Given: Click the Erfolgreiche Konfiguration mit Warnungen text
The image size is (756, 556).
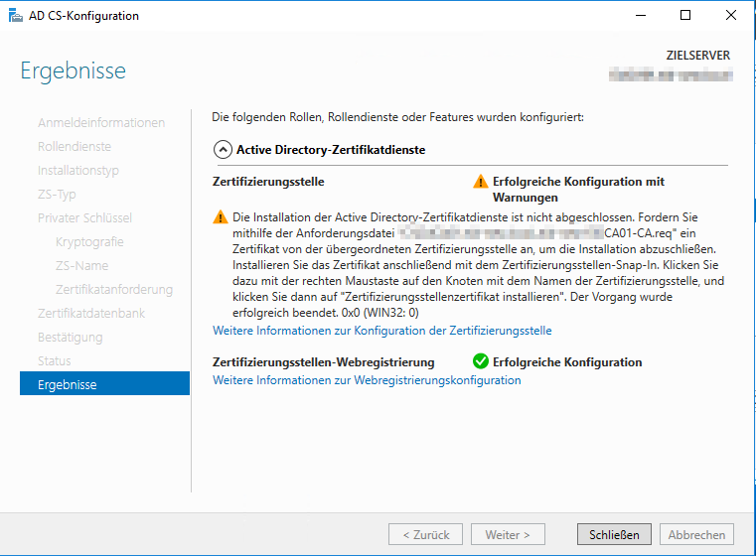Looking at the screenshot, I should pyautogui.click(x=578, y=190).
